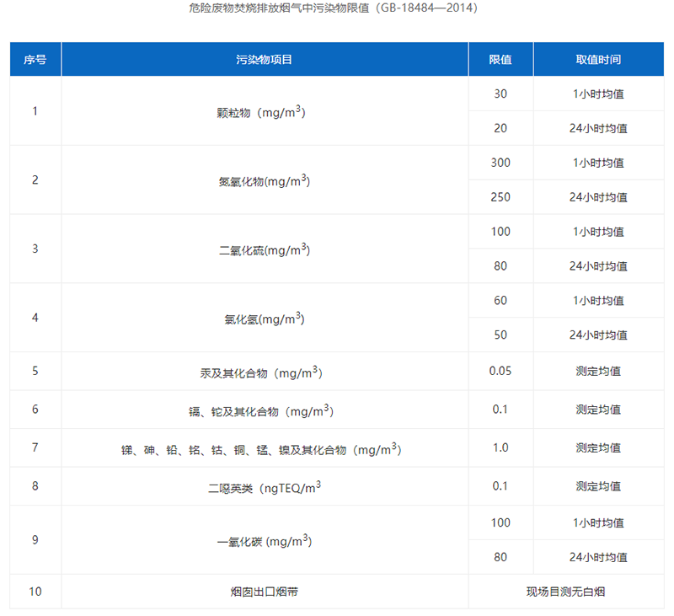
Task: Select the limit value 0.05 for mercury
Action: 500,370
